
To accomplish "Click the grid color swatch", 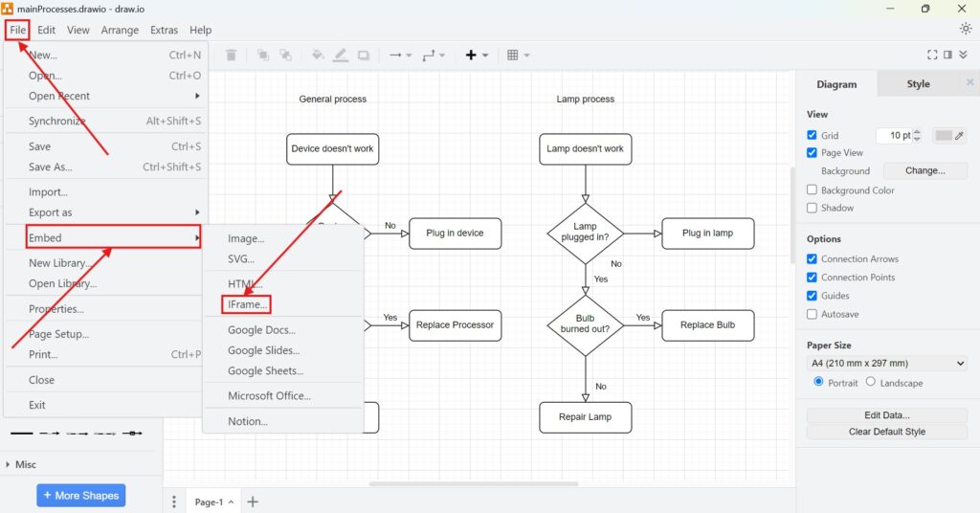I will (945, 135).
